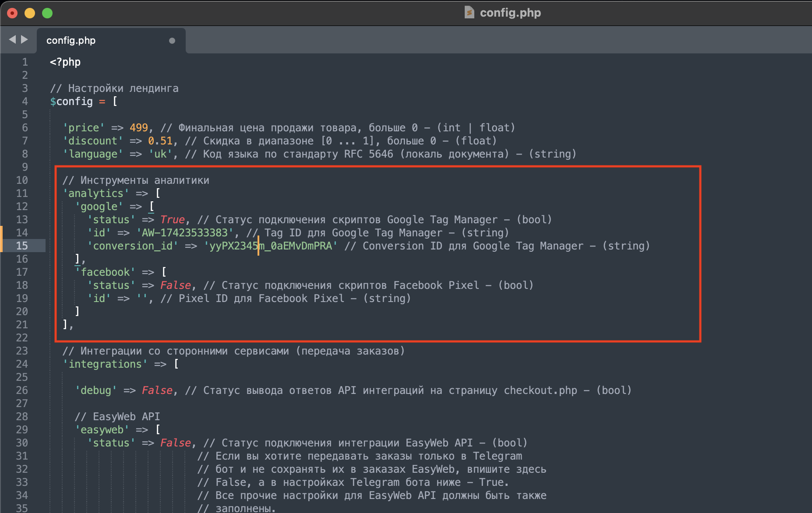
Task: Click the comment mentioning checkout.php
Action: [x=409, y=390]
